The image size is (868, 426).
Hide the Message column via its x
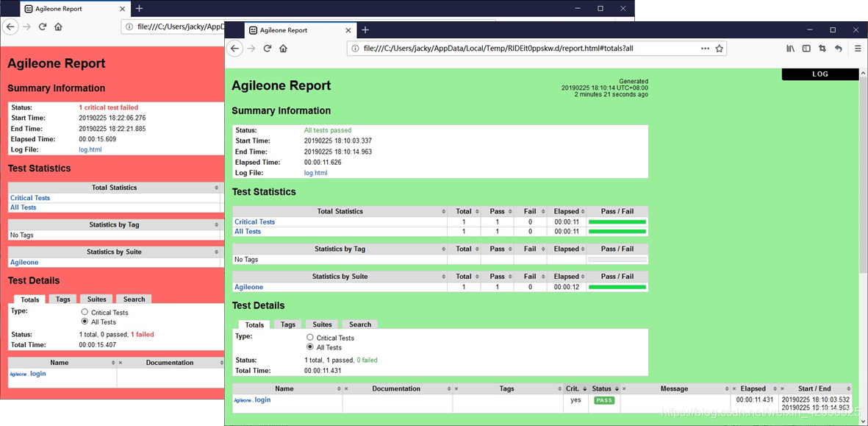click(625, 389)
